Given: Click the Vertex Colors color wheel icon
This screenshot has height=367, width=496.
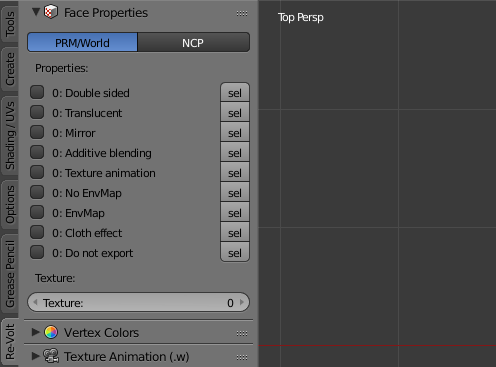Looking at the screenshot, I should [51, 332].
